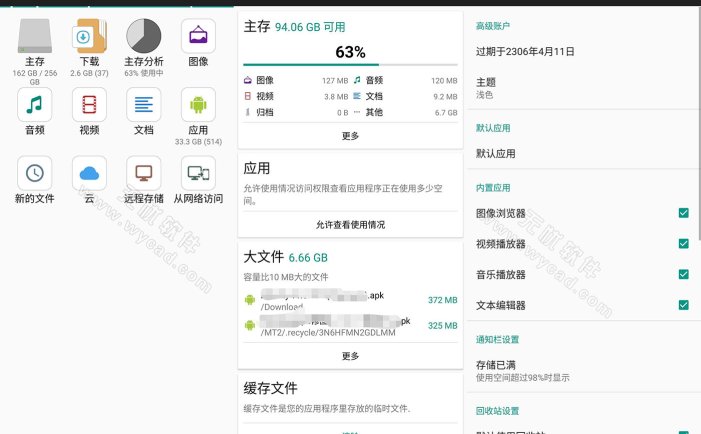
Task: Click the 63% storage usage progress bar
Action: pos(350,65)
